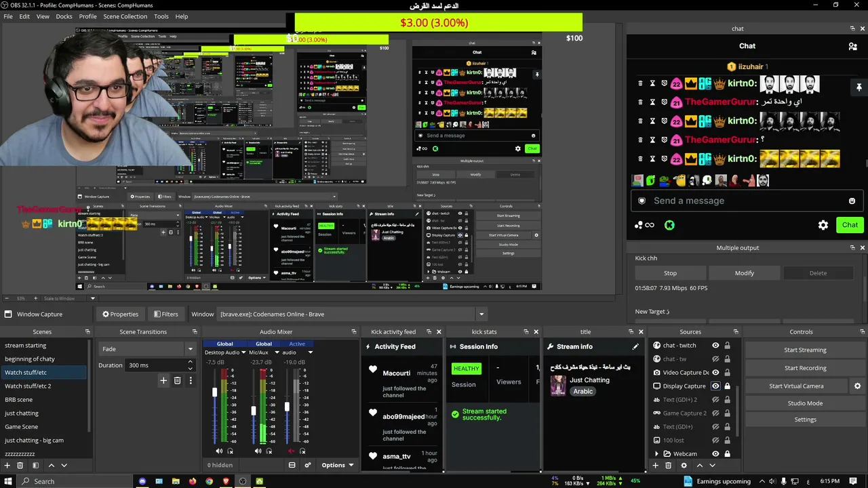This screenshot has height=488, width=868.
Task: Open the audio channel dropdown arrow
Action: pyautogui.click(x=311, y=352)
